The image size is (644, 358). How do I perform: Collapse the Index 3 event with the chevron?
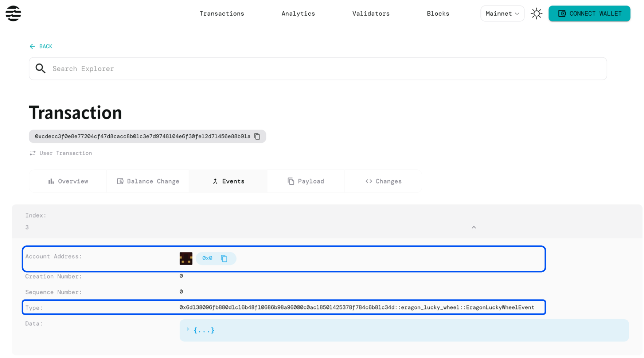tap(474, 227)
